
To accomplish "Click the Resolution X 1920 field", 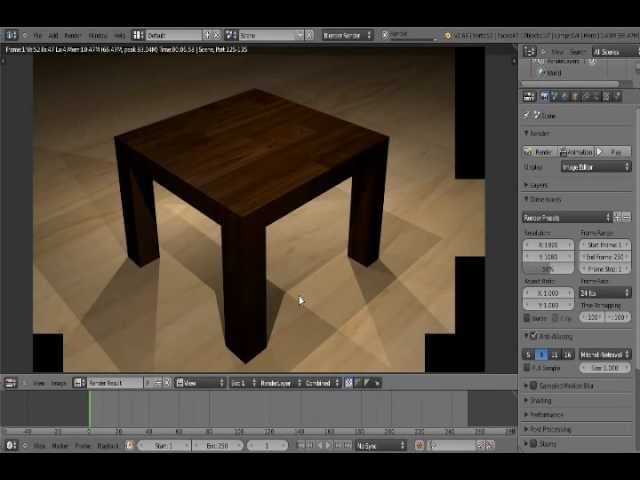I will pos(548,245).
